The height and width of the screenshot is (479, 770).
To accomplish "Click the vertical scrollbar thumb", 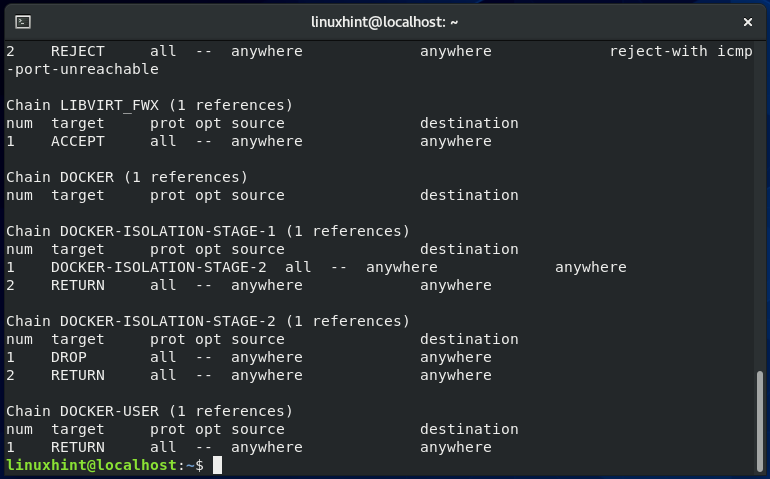I will tap(760, 422).
